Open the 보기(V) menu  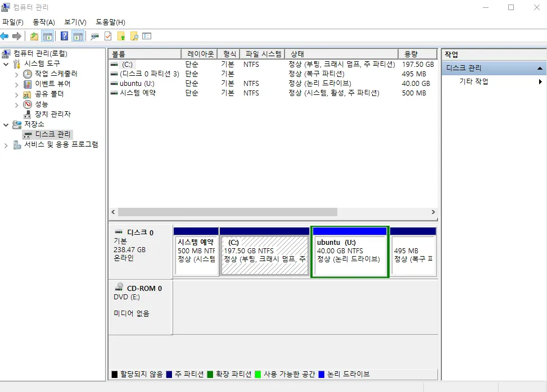[x=75, y=22]
